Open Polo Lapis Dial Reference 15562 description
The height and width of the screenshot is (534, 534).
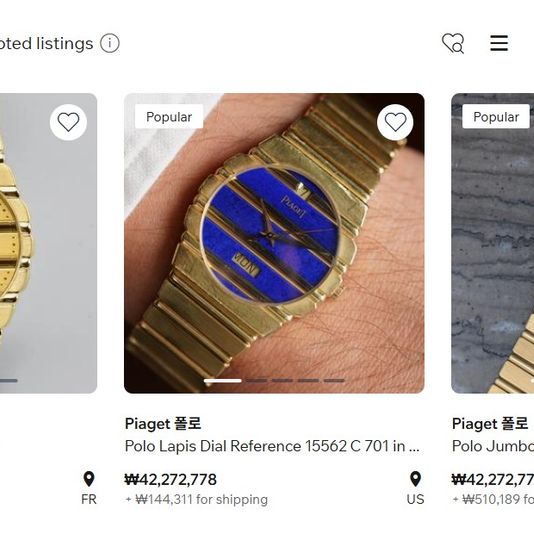click(x=272, y=446)
